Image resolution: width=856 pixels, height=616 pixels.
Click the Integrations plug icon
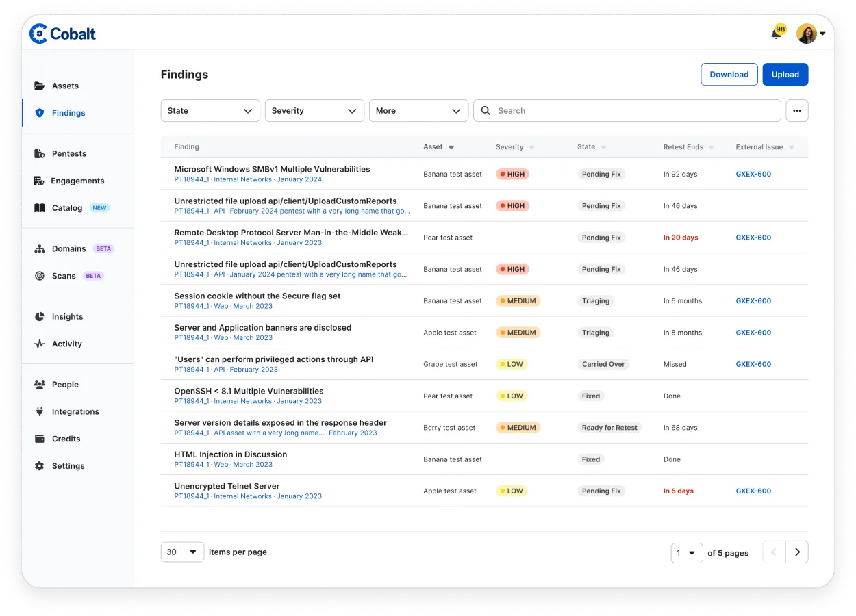click(x=40, y=412)
